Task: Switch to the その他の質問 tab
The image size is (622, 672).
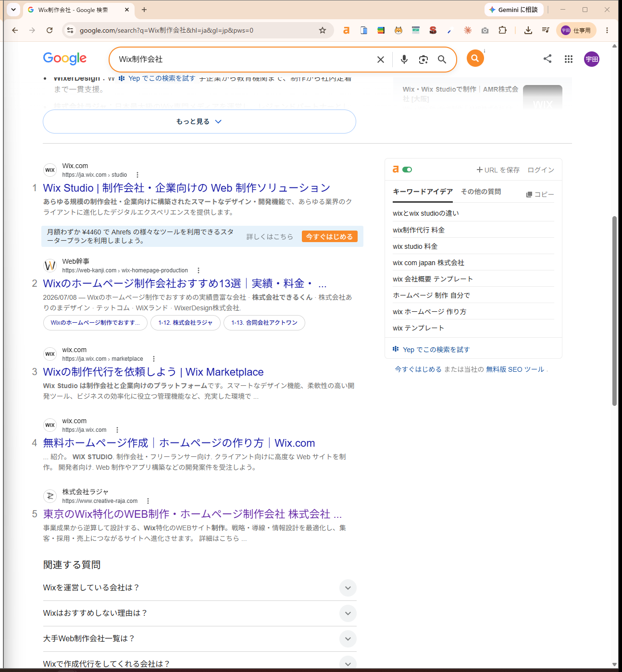Action: (x=481, y=192)
